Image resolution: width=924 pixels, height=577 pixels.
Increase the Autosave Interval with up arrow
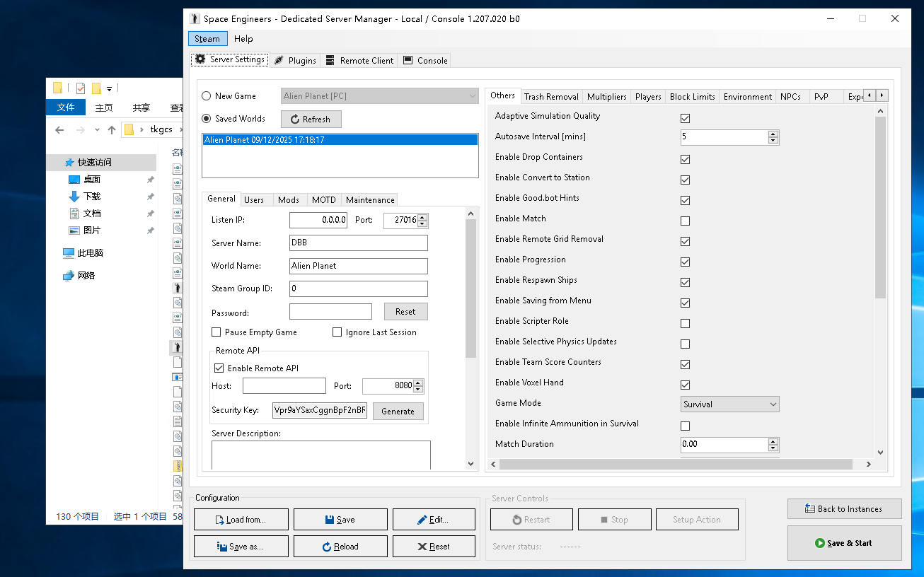pyautogui.click(x=773, y=134)
